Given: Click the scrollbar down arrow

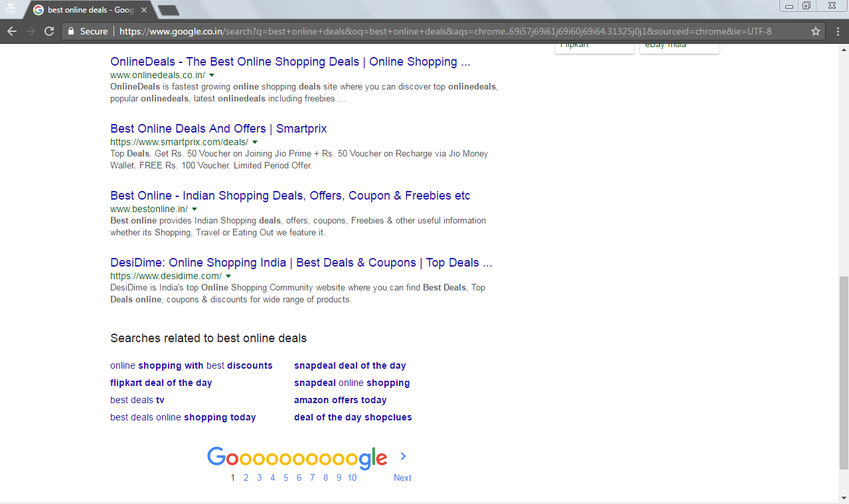Looking at the screenshot, I should click(844, 497).
